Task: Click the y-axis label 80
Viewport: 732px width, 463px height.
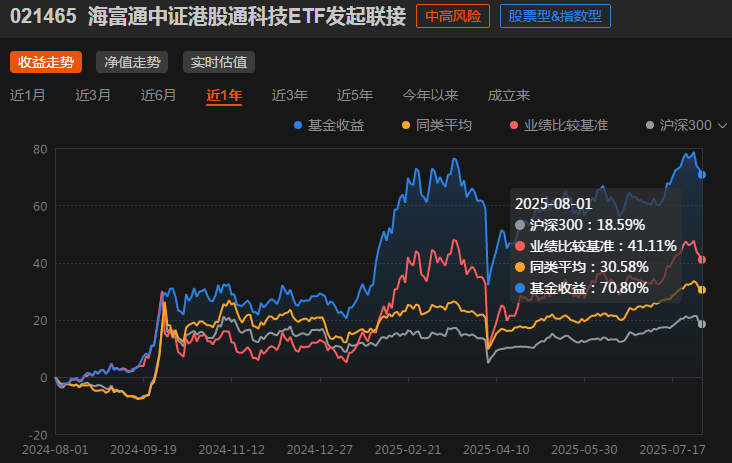Action: tap(40, 149)
